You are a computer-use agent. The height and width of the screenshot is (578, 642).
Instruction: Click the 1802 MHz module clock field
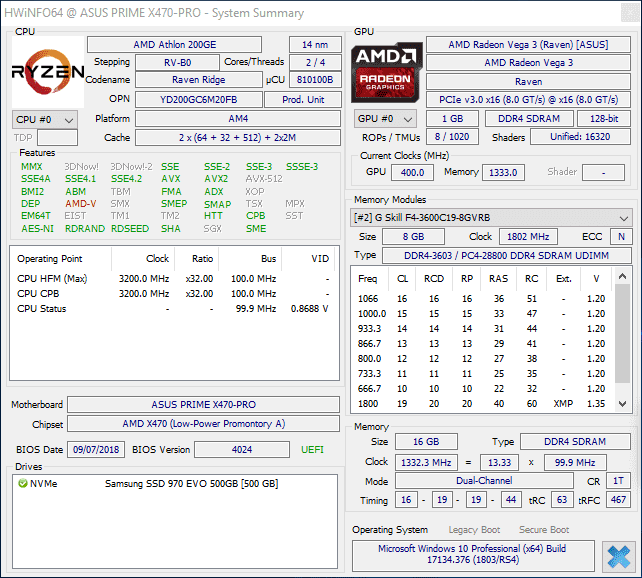click(x=528, y=237)
